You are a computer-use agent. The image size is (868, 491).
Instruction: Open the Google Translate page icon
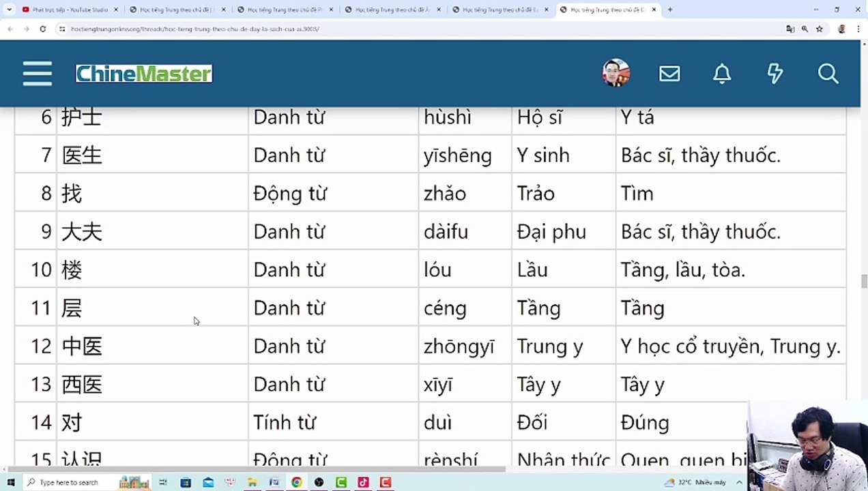click(x=790, y=29)
